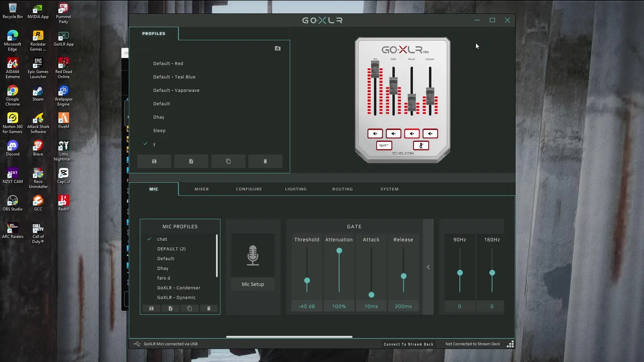644x362 pixels.
Task: Open FiveM desktop shortcut
Action: [x=63, y=121]
